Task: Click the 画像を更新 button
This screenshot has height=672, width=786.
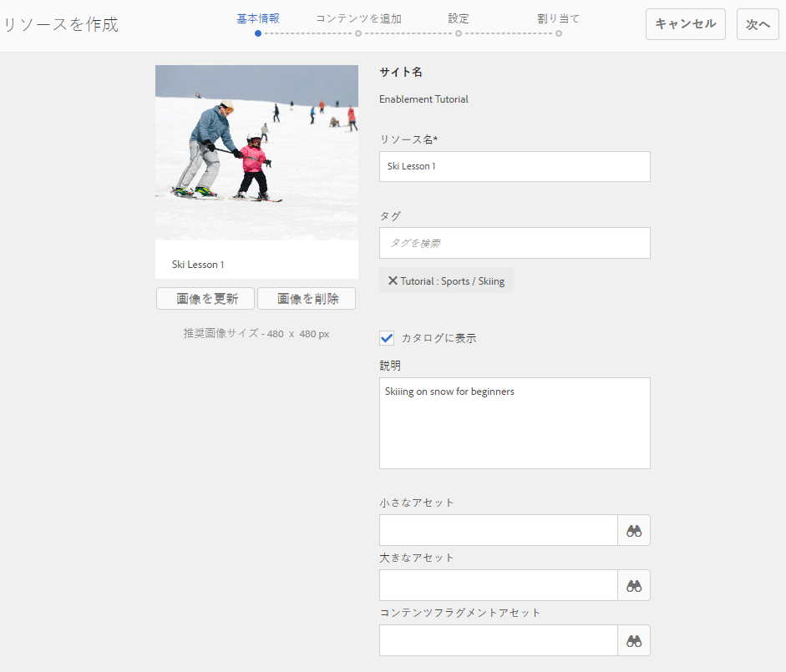Action: pyautogui.click(x=205, y=299)
